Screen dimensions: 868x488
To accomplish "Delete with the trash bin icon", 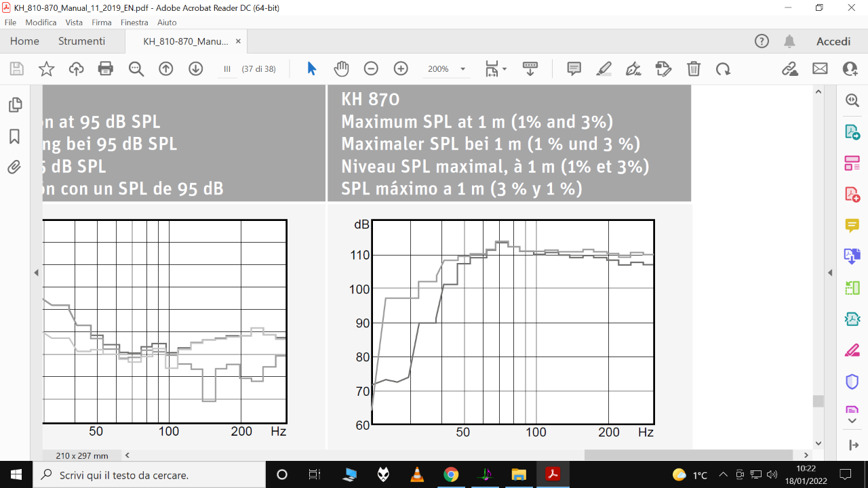I will pos(693,68).
